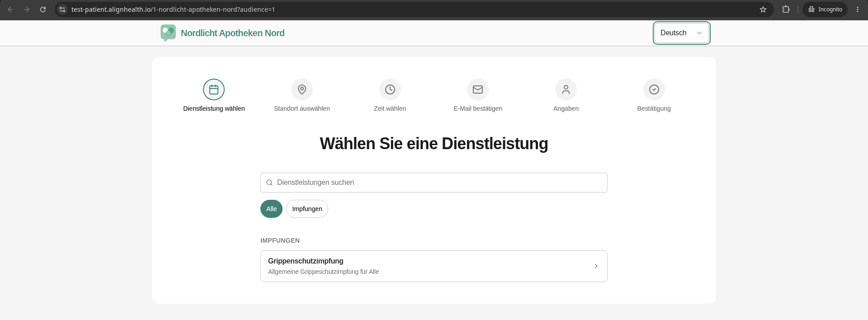The image size is (868, 320).
Task: Click the clock icon for Zeit wählen
Action: 390,89
